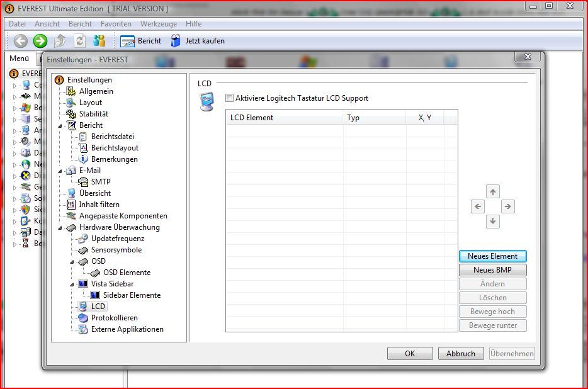Click the refresh toolbar icon
This screenshot has height=389, width=588.
pos(79,41)
